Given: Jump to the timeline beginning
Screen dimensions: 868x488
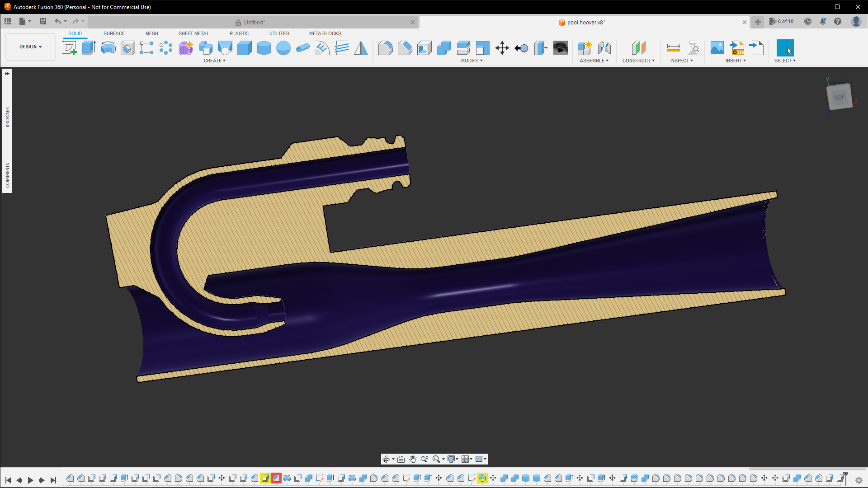Looking at the screenshot, I should point(8,480).
